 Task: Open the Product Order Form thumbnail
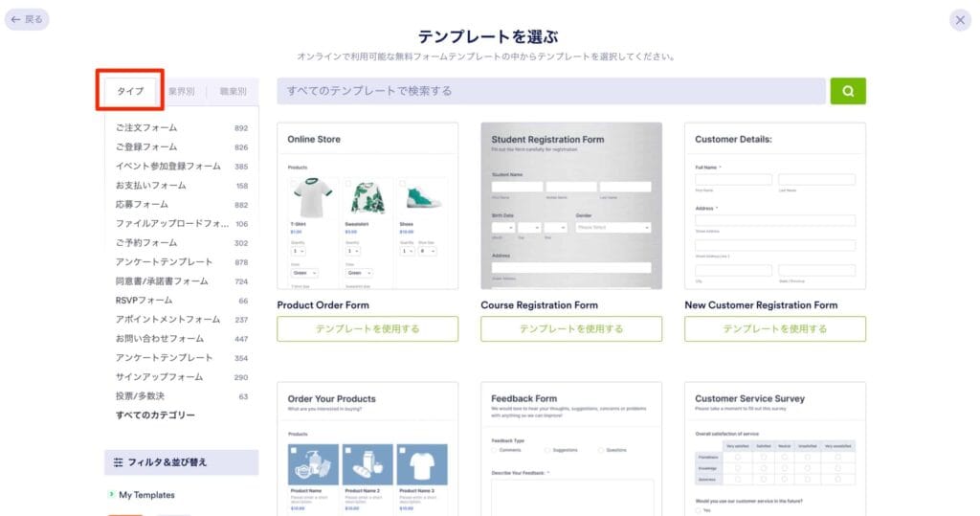[367, 206]
